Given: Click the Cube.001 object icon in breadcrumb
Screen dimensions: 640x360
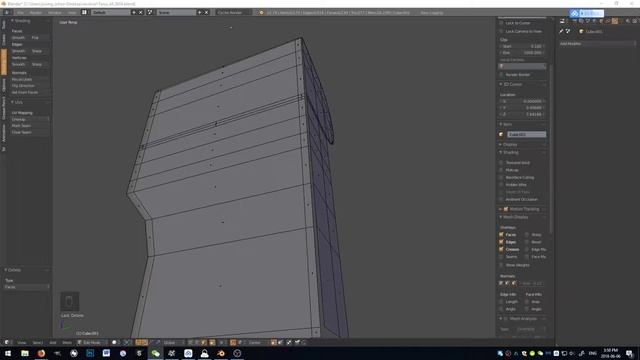Looking at the screenshot, I should (x=581, y=31).
